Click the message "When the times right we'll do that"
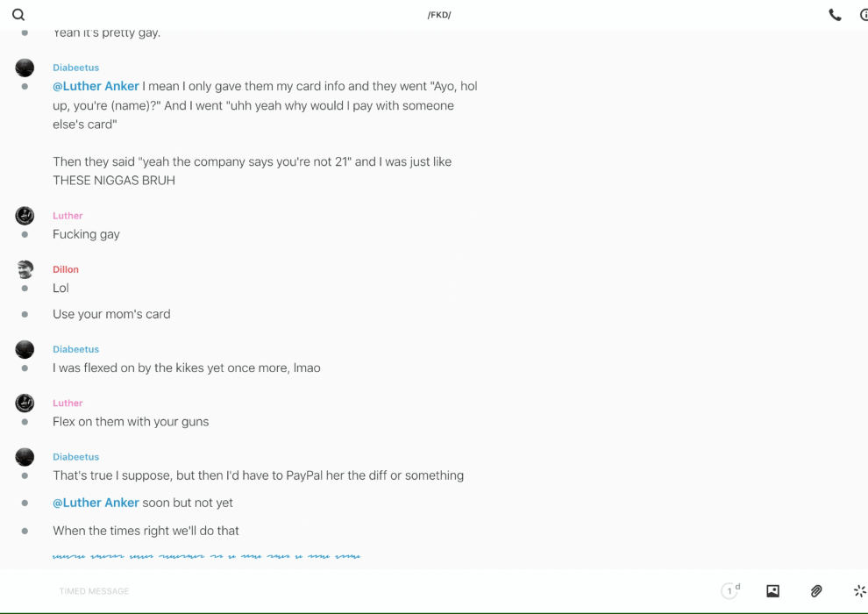The width and height of the screenshot is (868, 614). [146, 531]
